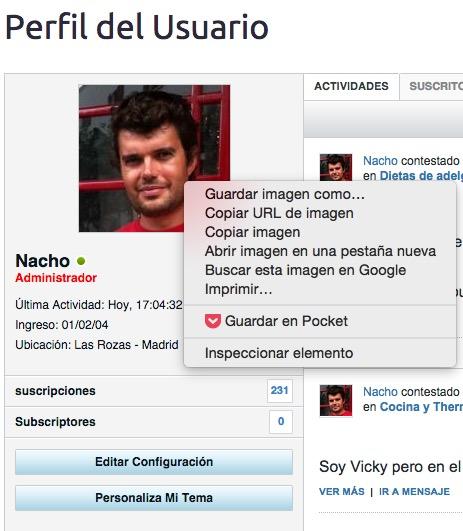Open Nacho's avatar beside Dietas activity
The width and height of the screenshot is (463, 531).
coord(336,168)
